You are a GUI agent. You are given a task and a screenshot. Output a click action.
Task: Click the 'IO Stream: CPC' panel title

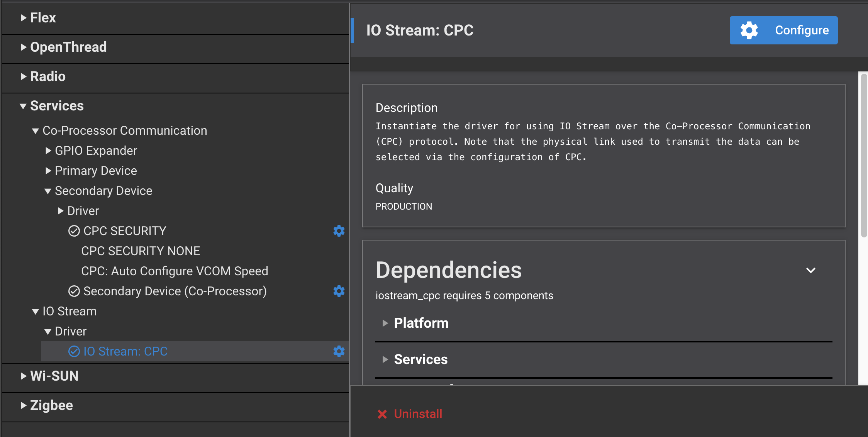pos(420,30)
